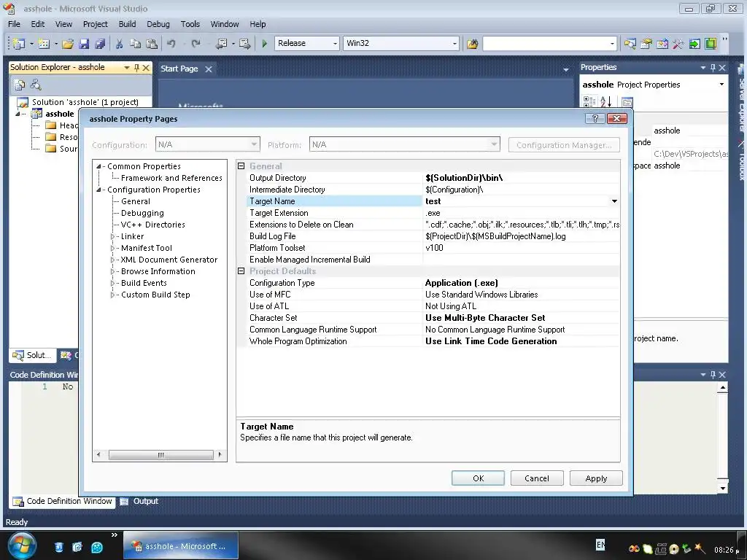Screen dimensions: 747x560
Task: Toggle pin on Code Definition Window panel
Action: tap(713, 375)
